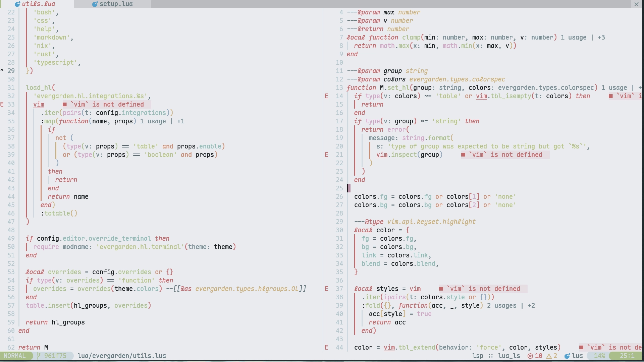
Task: Click the 25:1 cursor position indicator
Action: tap(627, 356)
